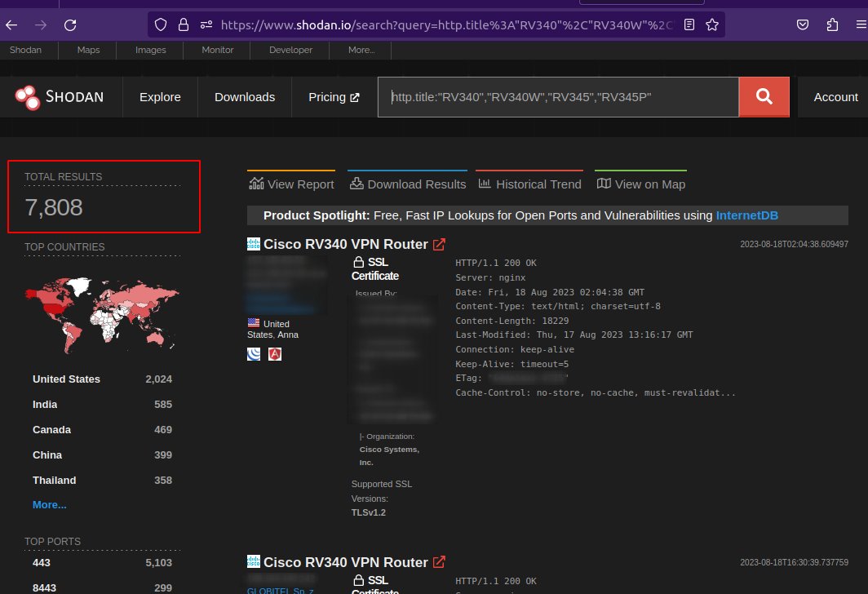Open external link icon of second RV340 result
This screenshot has width=868, height=594.
click(x=439, y=562)
